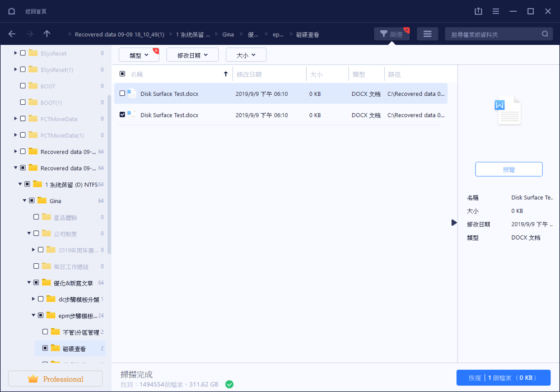Open the hamburger menu in title bar
The width and height of the screenshot is (560, 392).
pyautogui.click(x=496, y=11)
